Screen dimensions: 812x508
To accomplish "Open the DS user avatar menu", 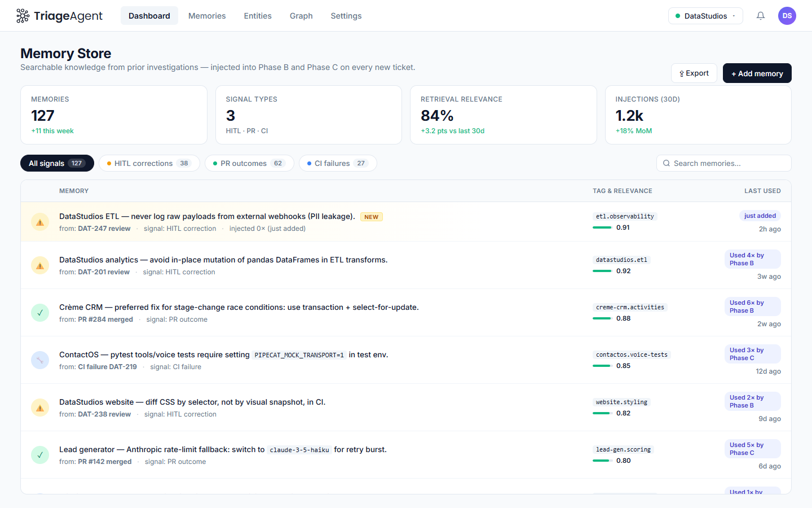I will click(787, 16).
